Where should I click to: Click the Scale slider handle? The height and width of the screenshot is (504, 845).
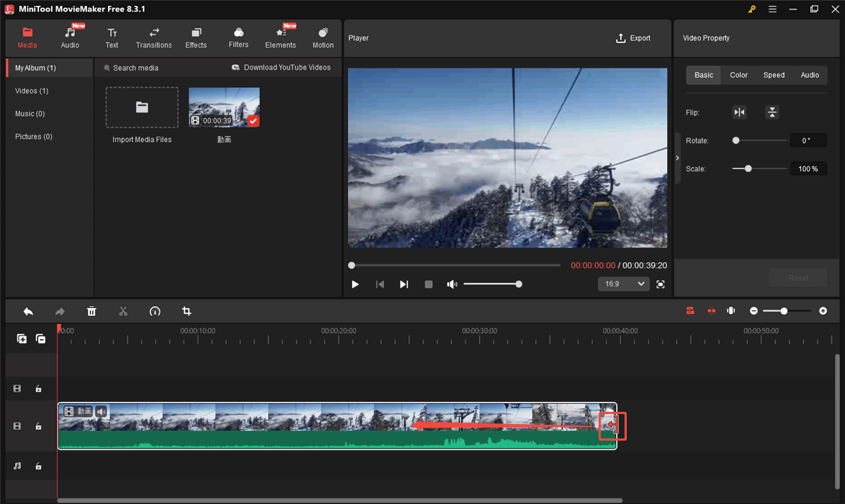[748, 168]
